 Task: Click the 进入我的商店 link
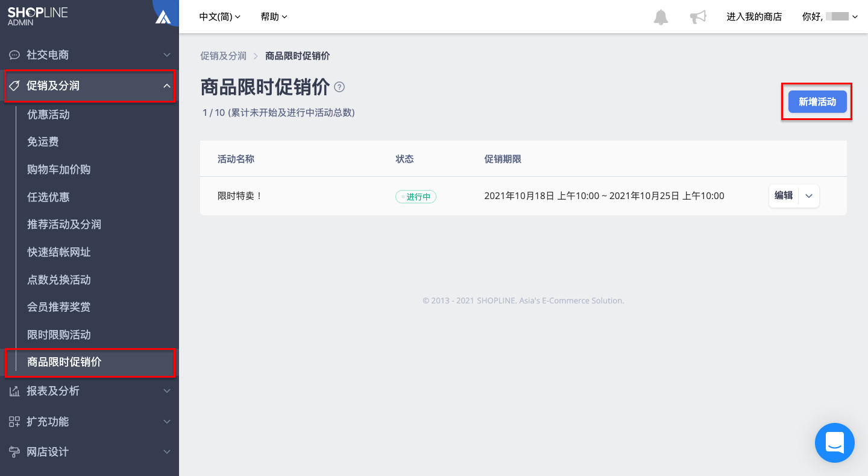pos(754,17)
